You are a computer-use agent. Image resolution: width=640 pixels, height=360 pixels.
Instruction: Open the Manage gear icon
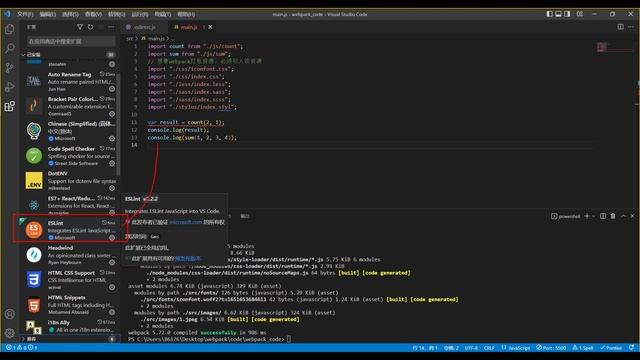pos(9,333)
